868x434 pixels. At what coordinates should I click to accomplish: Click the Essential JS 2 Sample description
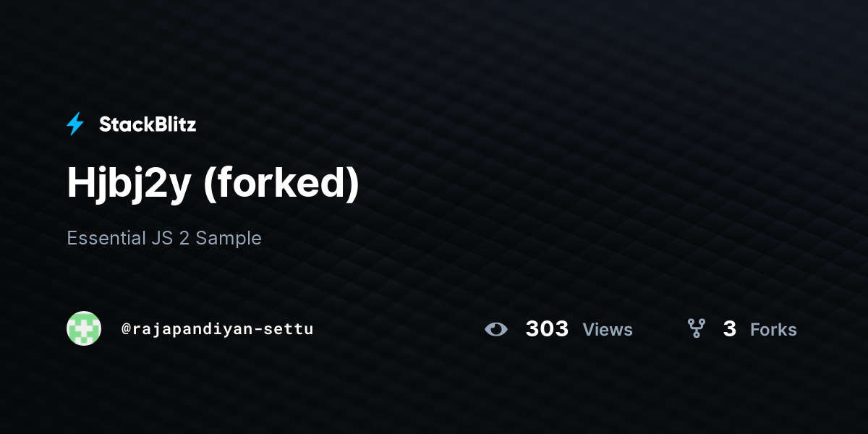point(164,238)
